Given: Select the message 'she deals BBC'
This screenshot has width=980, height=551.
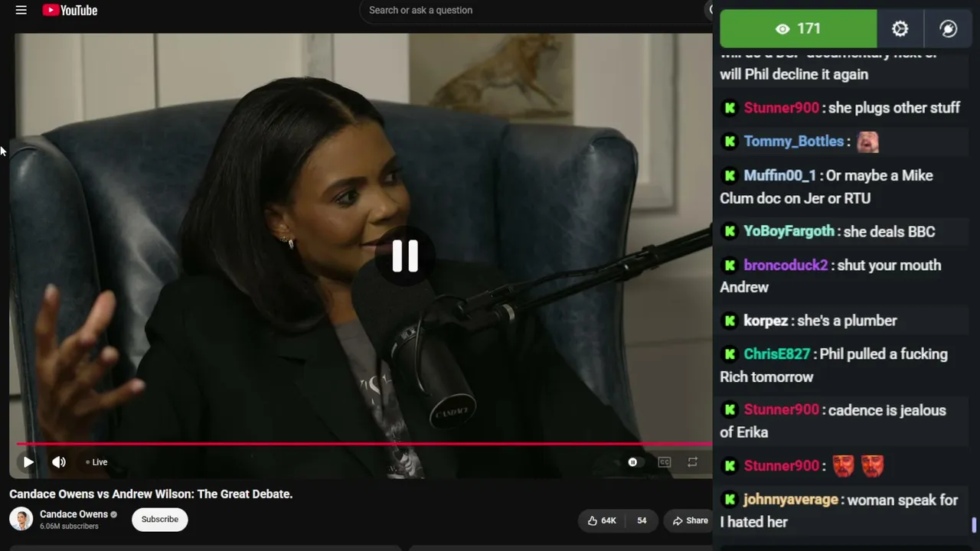Looking at the screenshot, I should pos(889,231).
